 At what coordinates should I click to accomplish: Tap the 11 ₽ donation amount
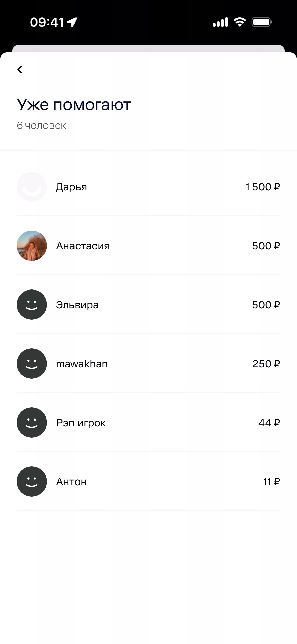pos(271,482)
